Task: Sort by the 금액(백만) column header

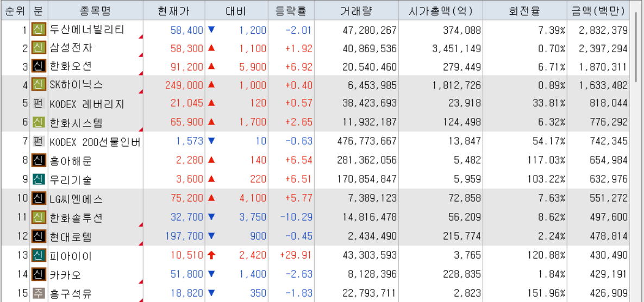Action: (x=598, y=11)
